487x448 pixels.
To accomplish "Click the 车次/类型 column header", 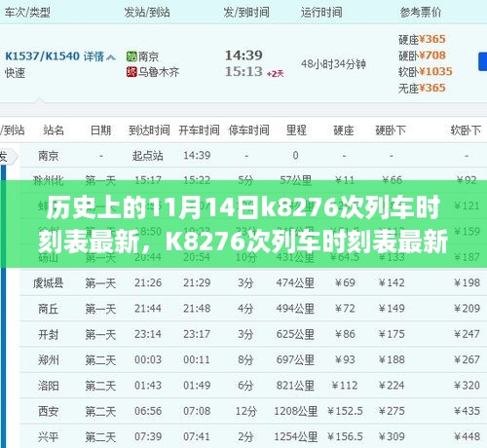I will pyautogui.click(x=27, y=13).
